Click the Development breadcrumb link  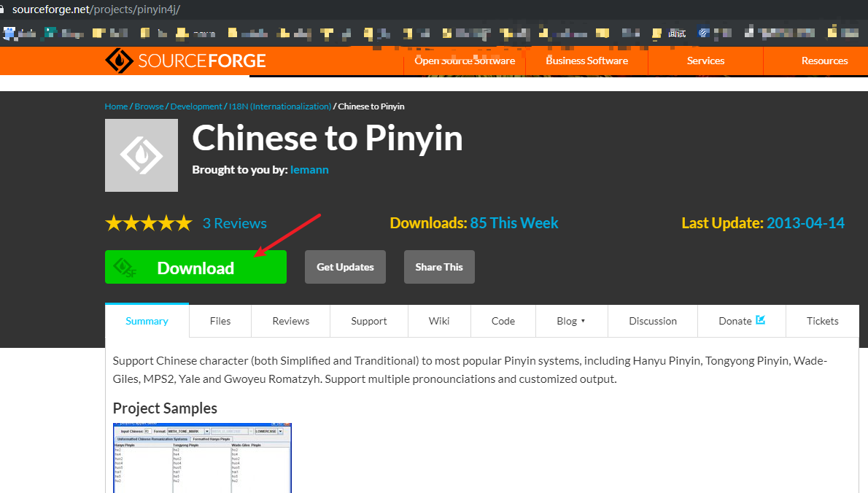coord(196,106)
